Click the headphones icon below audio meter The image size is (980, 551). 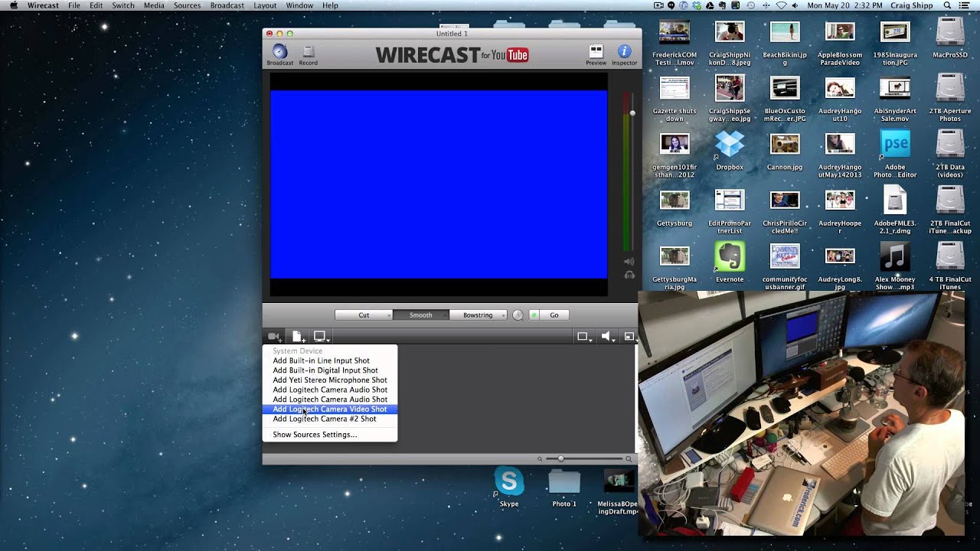coord(629,274)
